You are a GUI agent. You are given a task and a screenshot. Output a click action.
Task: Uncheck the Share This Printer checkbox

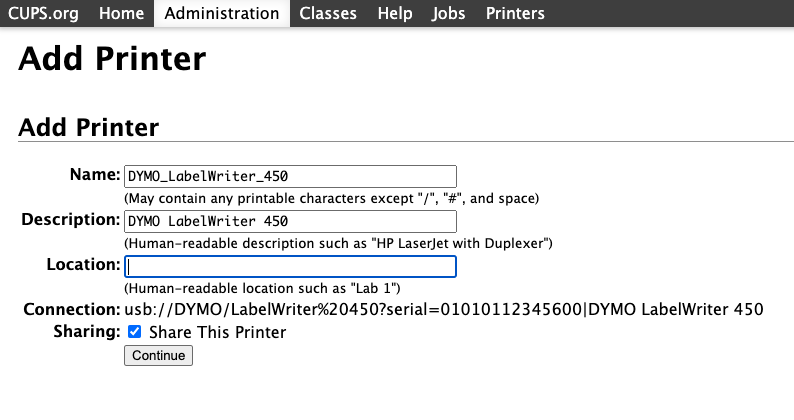(x=135, y=332)
